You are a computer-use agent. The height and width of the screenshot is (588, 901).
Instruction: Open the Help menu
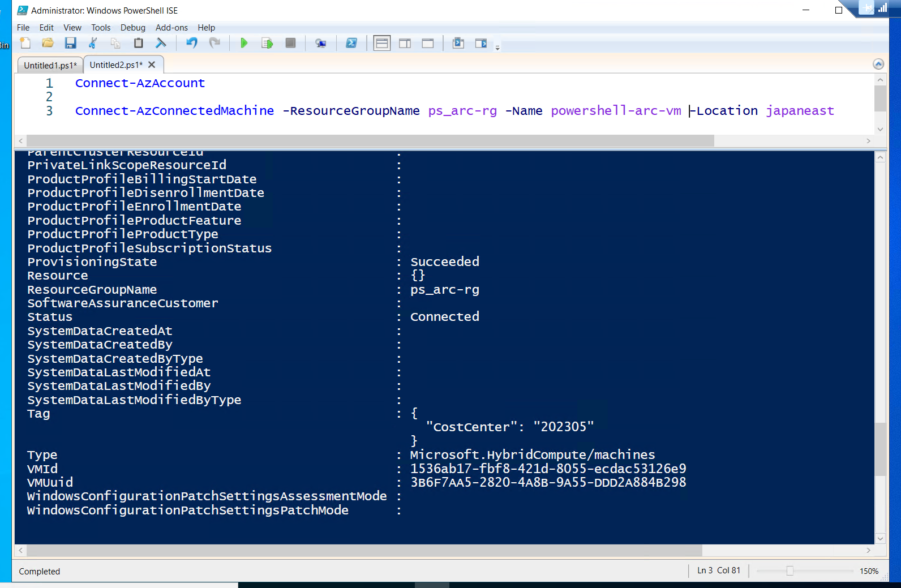(x=207, y=27)
